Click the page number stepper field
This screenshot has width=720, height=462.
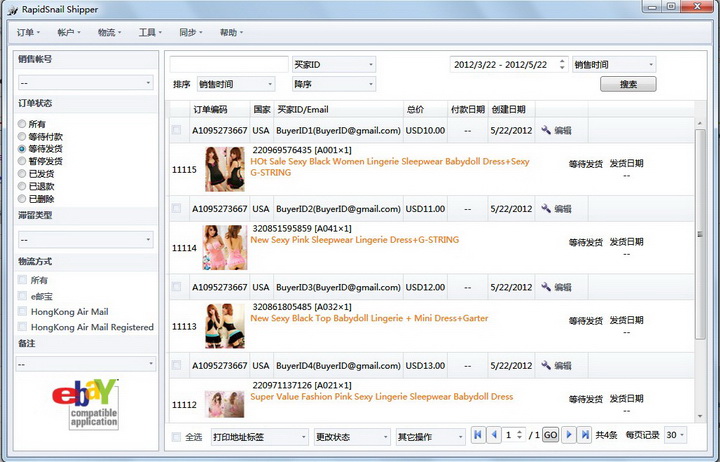tap(513, 435)
